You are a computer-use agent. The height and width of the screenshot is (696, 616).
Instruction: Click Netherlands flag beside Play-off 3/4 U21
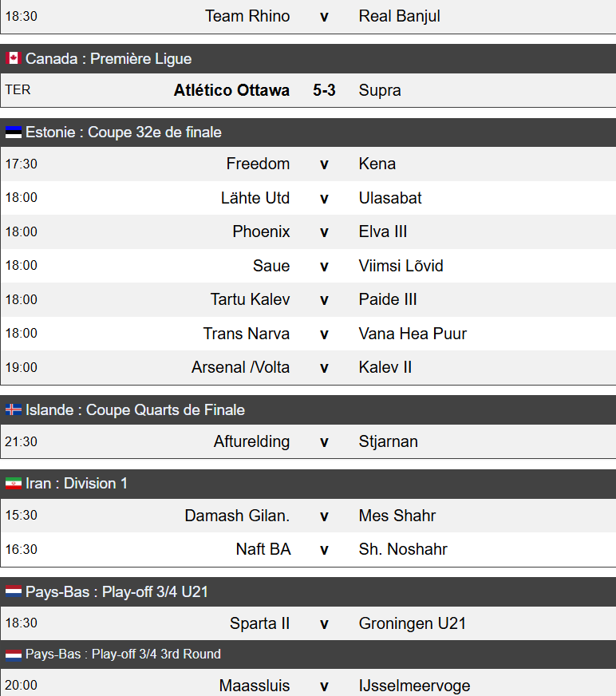[14, 591]
